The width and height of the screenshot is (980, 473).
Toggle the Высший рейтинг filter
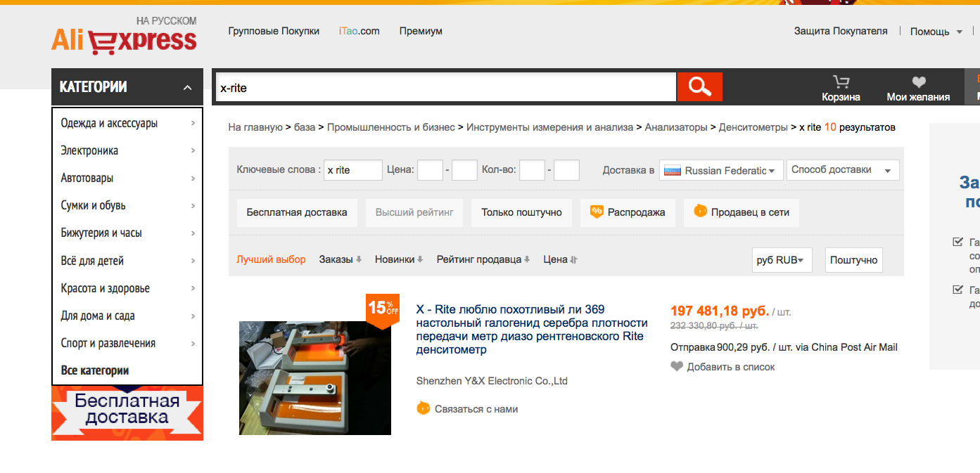[x=414, y=212]
